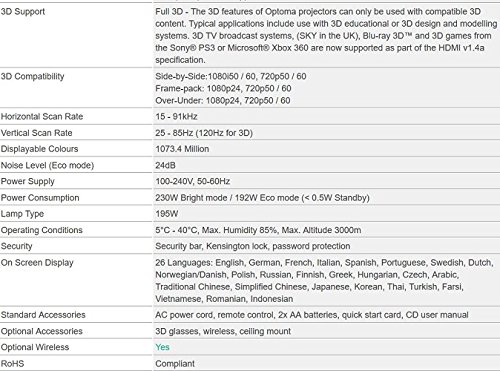Click the green Yes link for Optional Wireless

click(162, 347)
